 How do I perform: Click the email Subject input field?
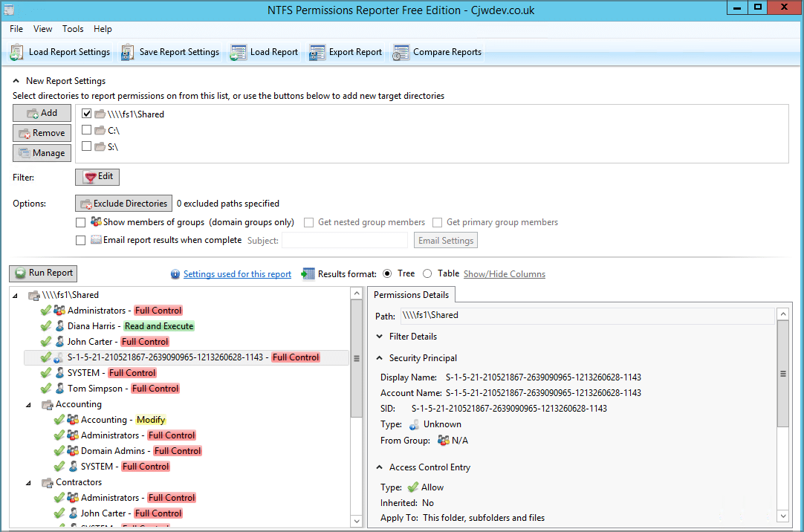point(345,241)
